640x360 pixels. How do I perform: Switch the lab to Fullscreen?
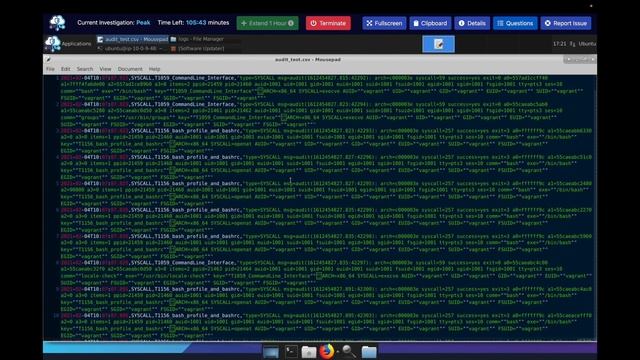(x=384, y=23)
